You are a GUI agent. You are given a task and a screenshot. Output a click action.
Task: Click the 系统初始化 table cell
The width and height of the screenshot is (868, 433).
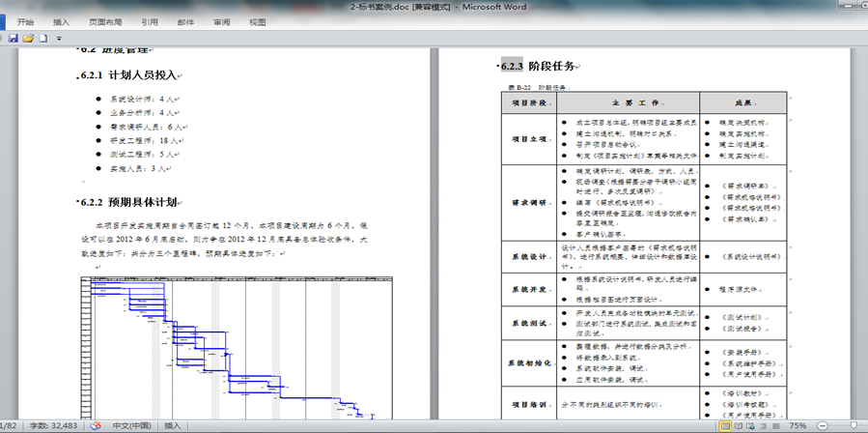(529, 363)
